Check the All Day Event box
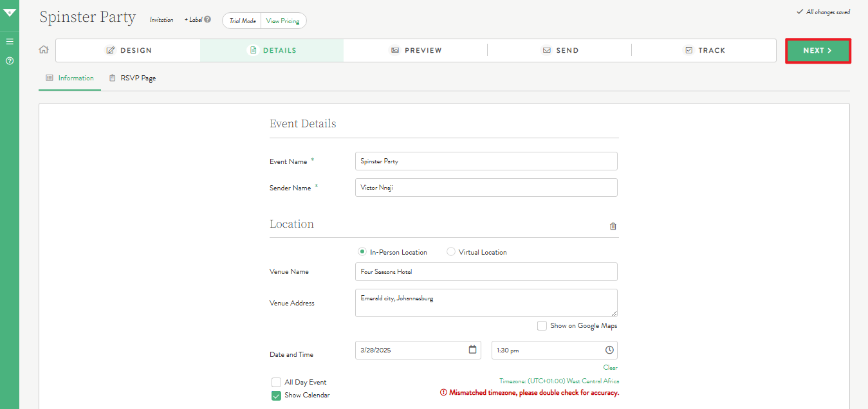 276,382
